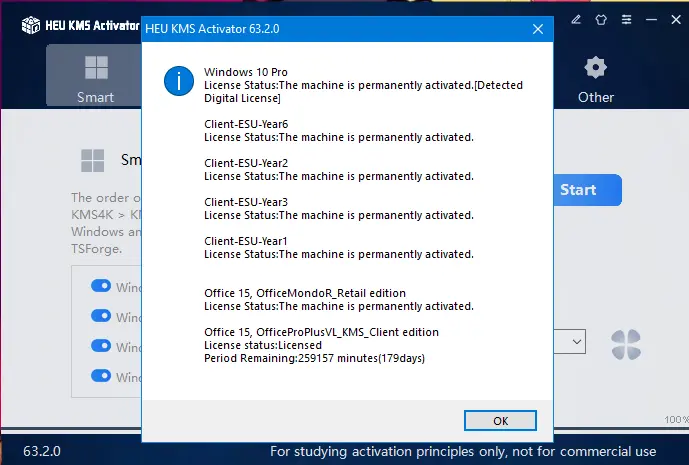689x465 pixels.
Task: Click the four-leaf clover icon
Action: [626, 345]
